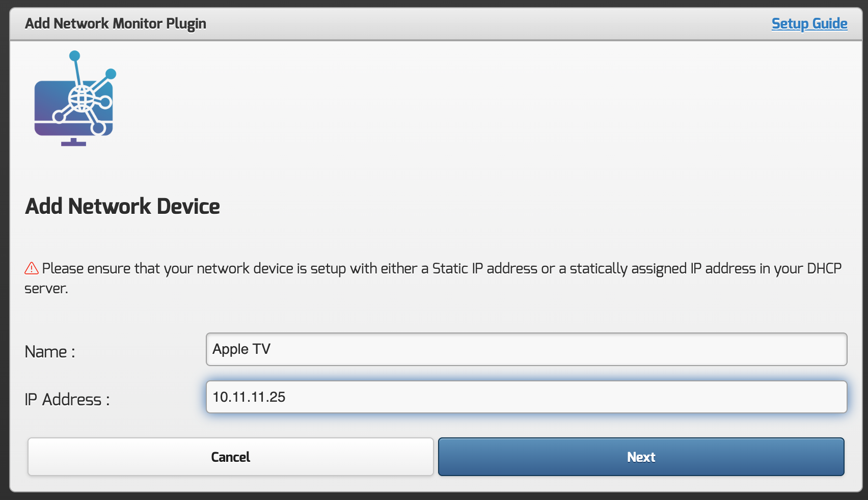Click the upper-right node dot on plugin icon
The height and width of the screenshot is (500, 868).
111,74
